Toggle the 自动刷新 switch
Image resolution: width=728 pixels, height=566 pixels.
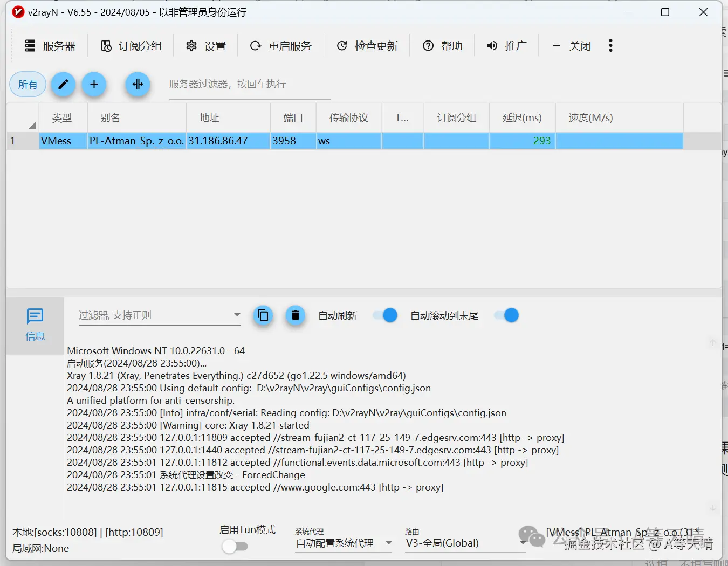pos(386,315)
